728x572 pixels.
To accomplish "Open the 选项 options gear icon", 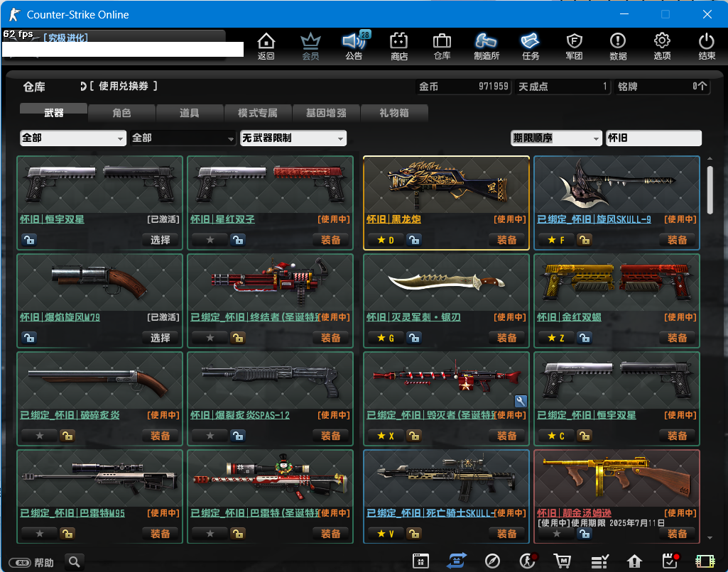I will pyautogui.click(x=662, y=46).
